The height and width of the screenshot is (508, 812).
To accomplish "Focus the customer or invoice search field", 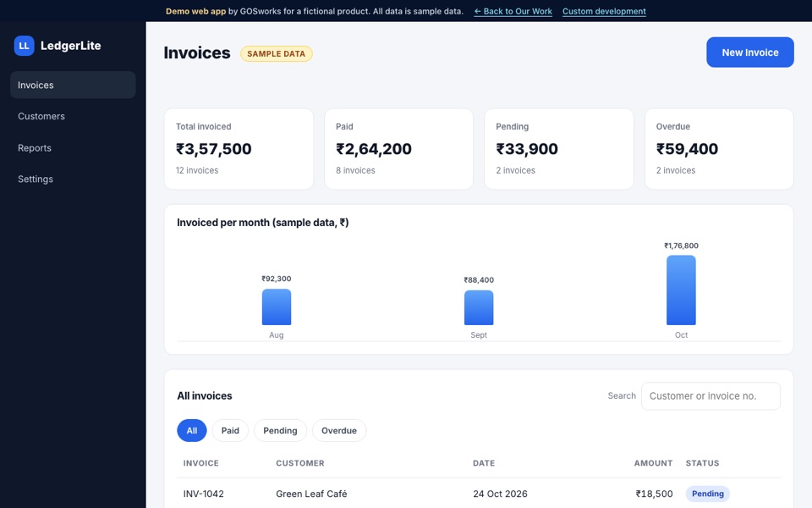I will [710, 396].
